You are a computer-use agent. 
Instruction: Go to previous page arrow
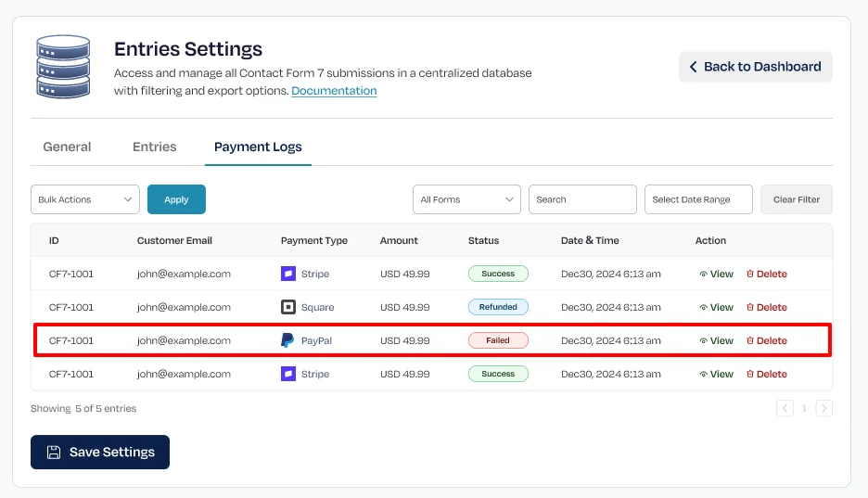[x=785, y=408]
